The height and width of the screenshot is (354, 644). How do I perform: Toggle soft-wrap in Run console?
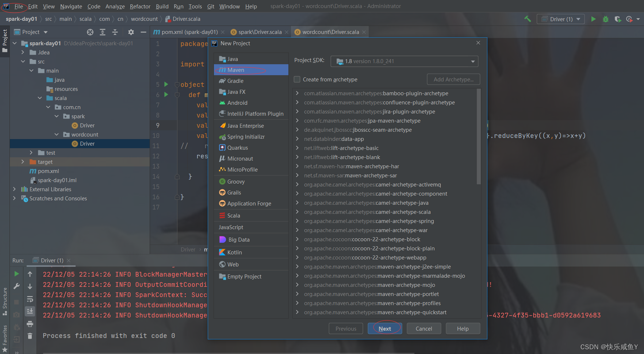[x=30, y=299]
